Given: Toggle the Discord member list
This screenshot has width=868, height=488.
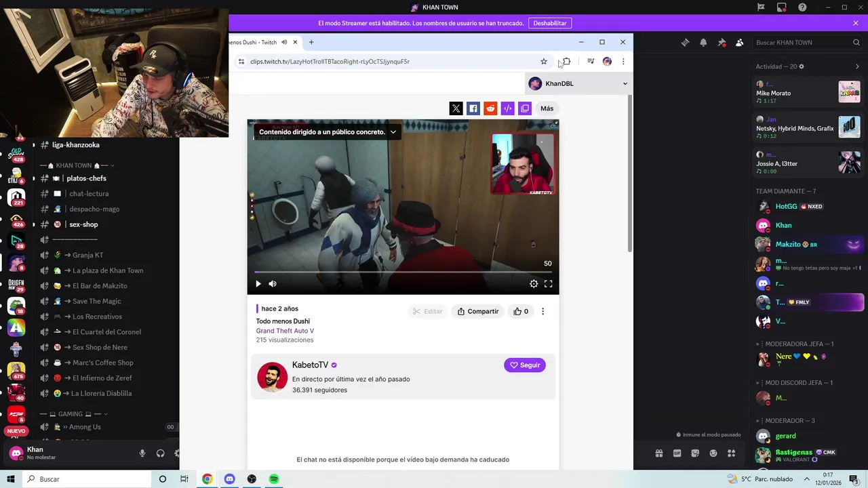Looking at the screenshot, I should tap(739, 42).
